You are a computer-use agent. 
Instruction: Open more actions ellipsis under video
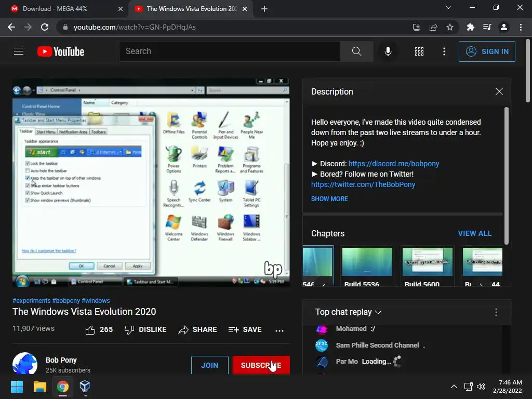click(x=280, y=330)
